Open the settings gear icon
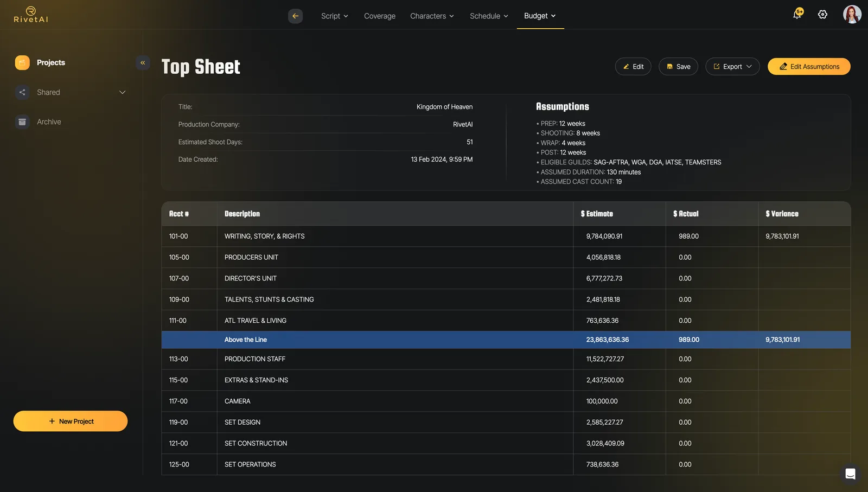Image resolution: width=868 pixels, height=492 pixels. [x=822, y=15]
